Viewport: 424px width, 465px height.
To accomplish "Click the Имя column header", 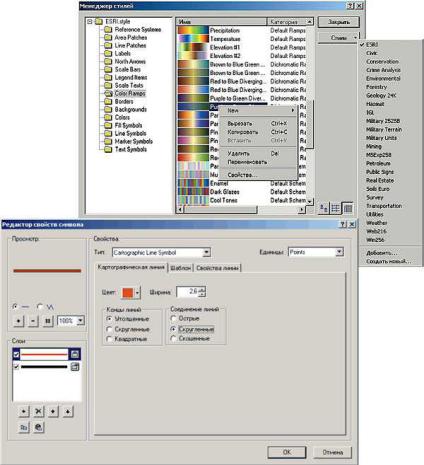I will [x=221, y=22].
